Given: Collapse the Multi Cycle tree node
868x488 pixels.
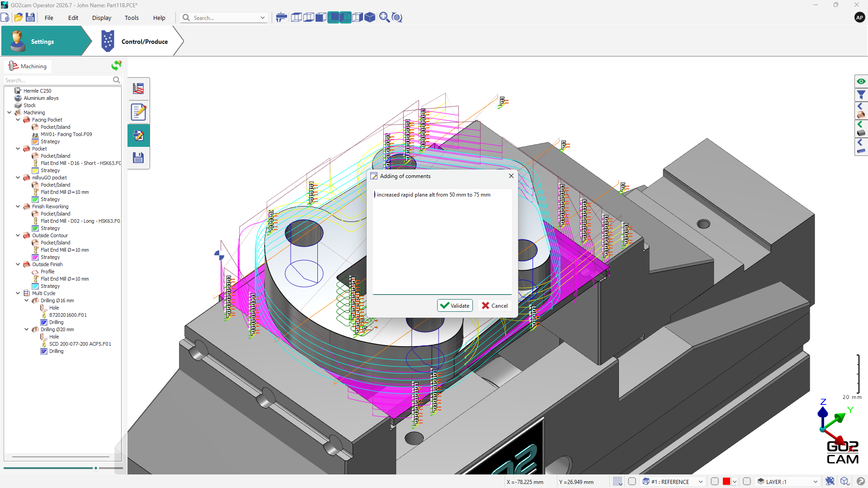Looking at the screenshot, I should point(18,293).
